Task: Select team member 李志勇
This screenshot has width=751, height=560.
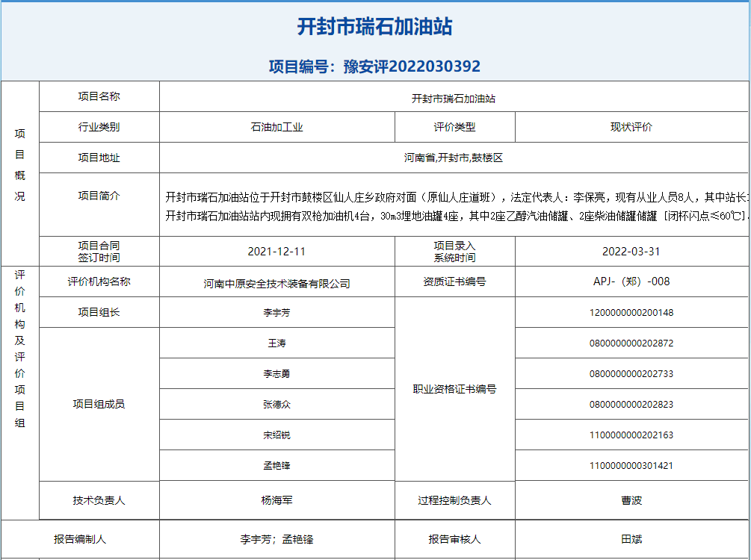Action: click(x=276, y=374)
